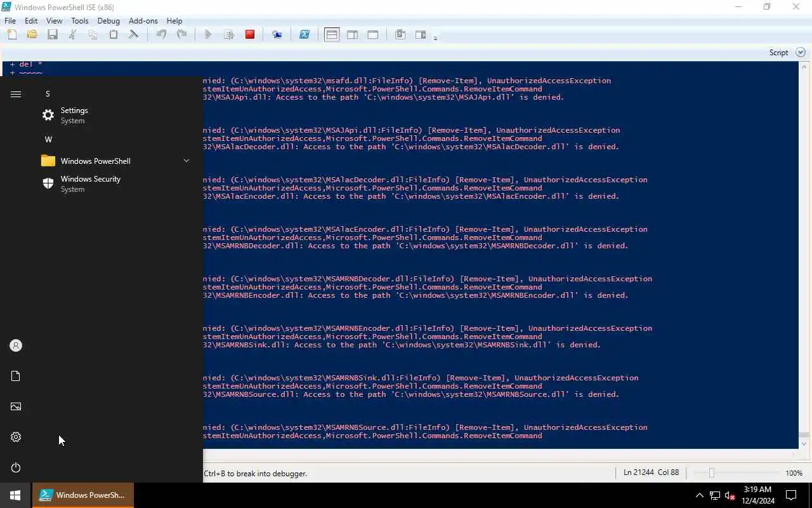Click the Windows PowerShell ISE taskbar button
This screenshot has height=508, width=812.
coord(82,495)
